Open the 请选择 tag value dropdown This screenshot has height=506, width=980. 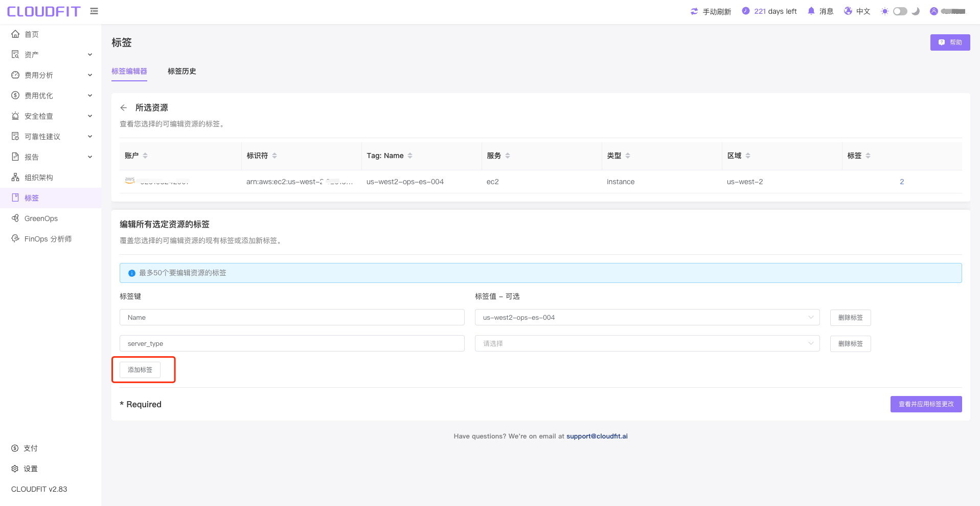point(647,343)
